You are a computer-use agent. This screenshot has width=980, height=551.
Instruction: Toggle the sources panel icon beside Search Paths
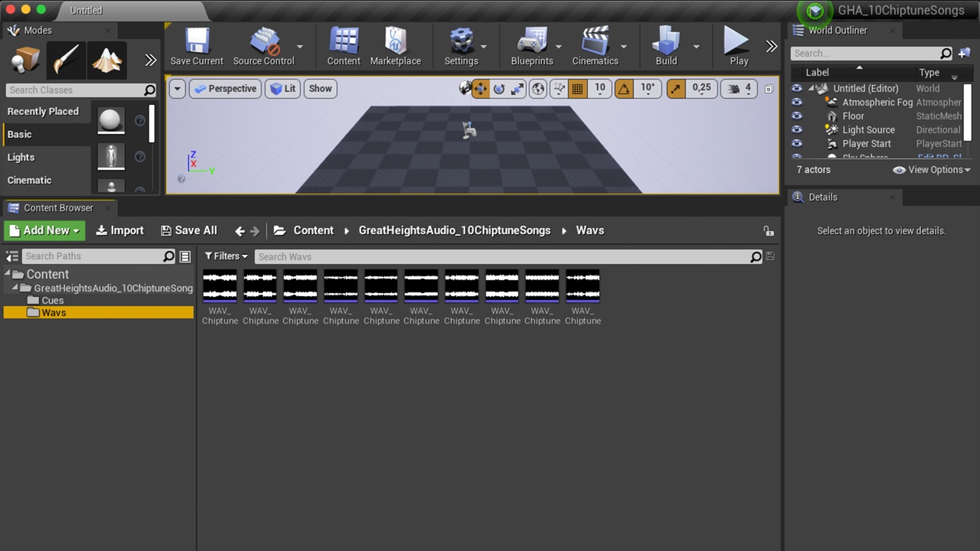pos(11,256)
